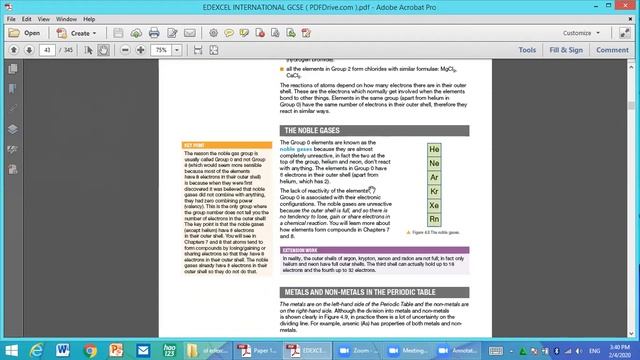
Task: Open the File menu
Action: (x=11, y=19)
